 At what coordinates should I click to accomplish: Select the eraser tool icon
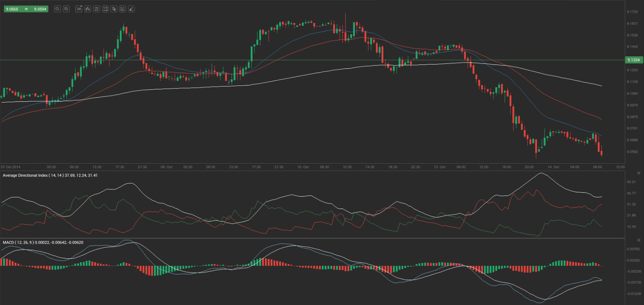[132, 9]
